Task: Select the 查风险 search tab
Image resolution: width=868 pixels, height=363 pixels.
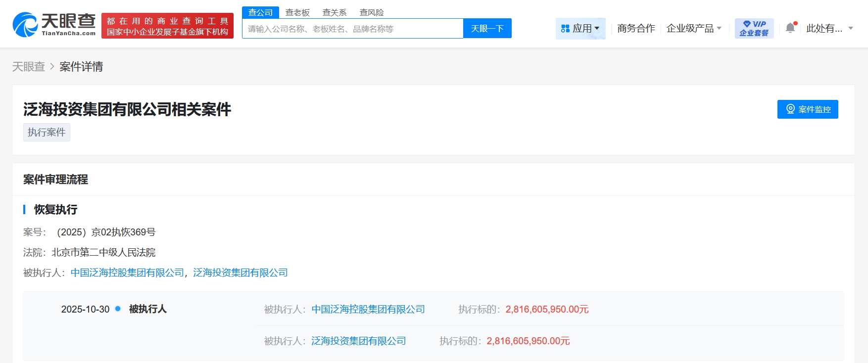Action: (x=372, y=12)
